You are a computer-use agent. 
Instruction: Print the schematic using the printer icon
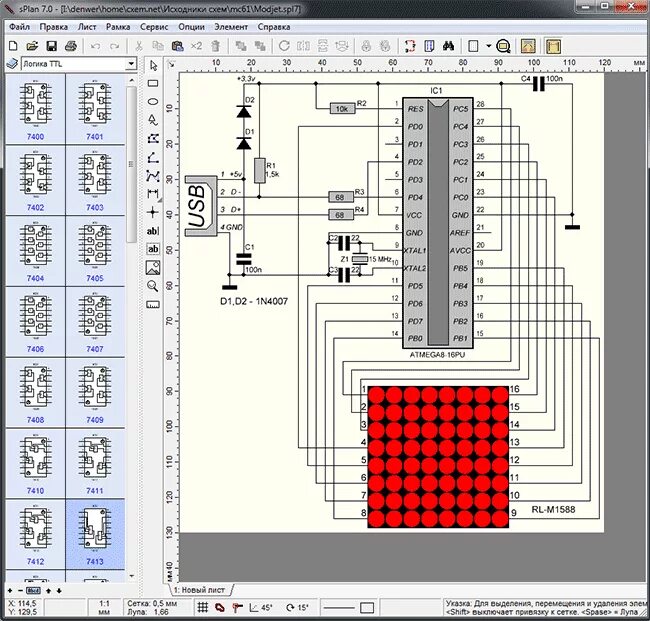click(71, 46)
